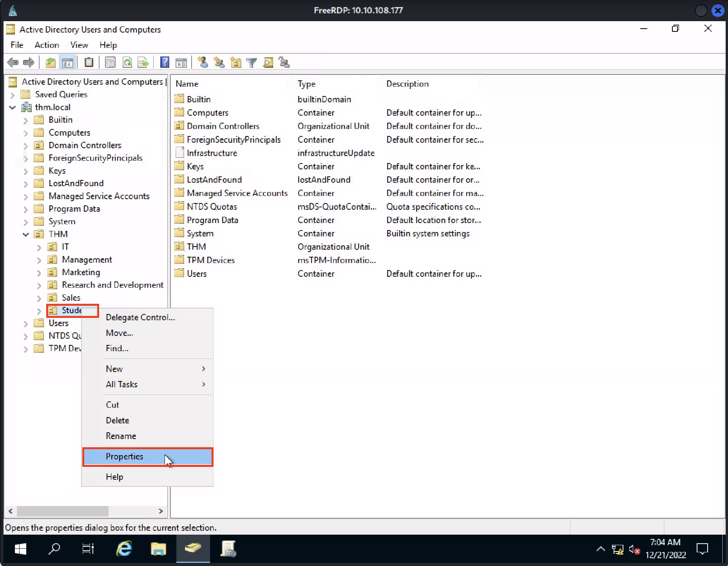Choose Cut in the context menu
Image resolution: width=728 pixels, height=566 pixels.
[148, 405]
